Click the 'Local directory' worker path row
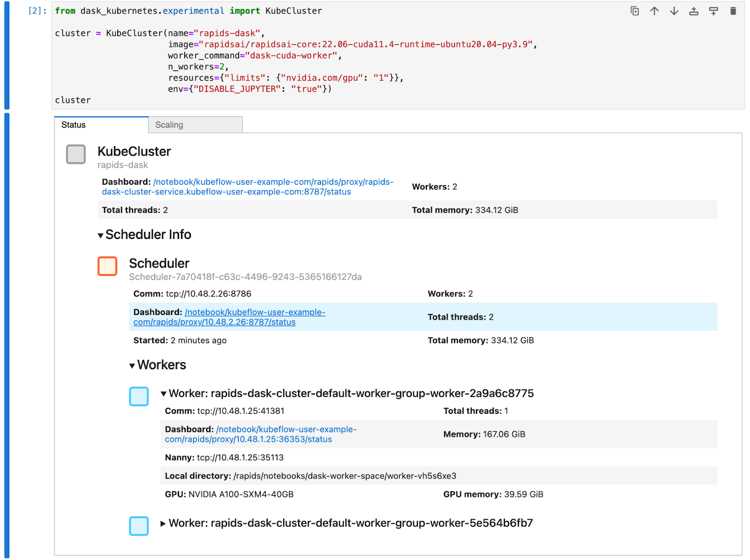Viewport: 750px width, 560px height. (439, 476)
